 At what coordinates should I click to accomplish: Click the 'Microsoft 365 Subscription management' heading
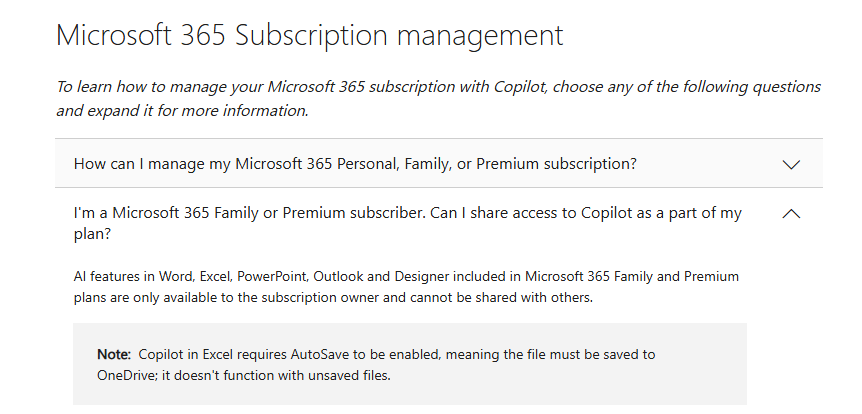coord(310,35)
